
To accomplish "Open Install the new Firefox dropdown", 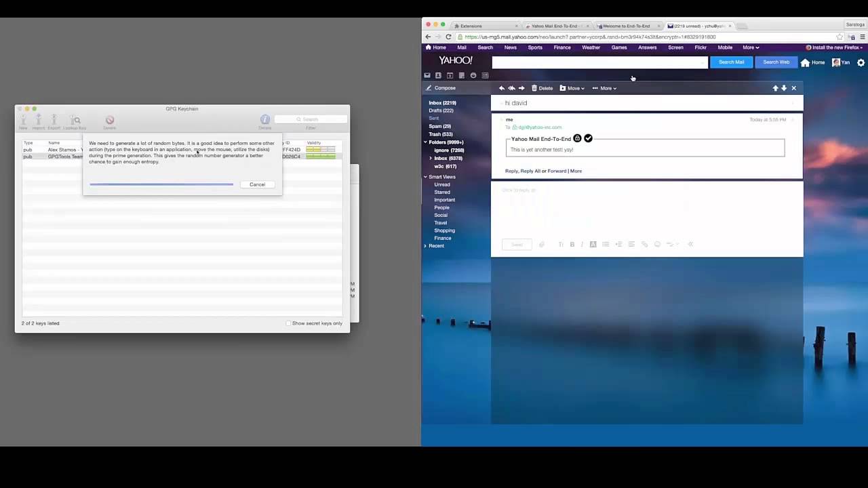I will 835,47.
